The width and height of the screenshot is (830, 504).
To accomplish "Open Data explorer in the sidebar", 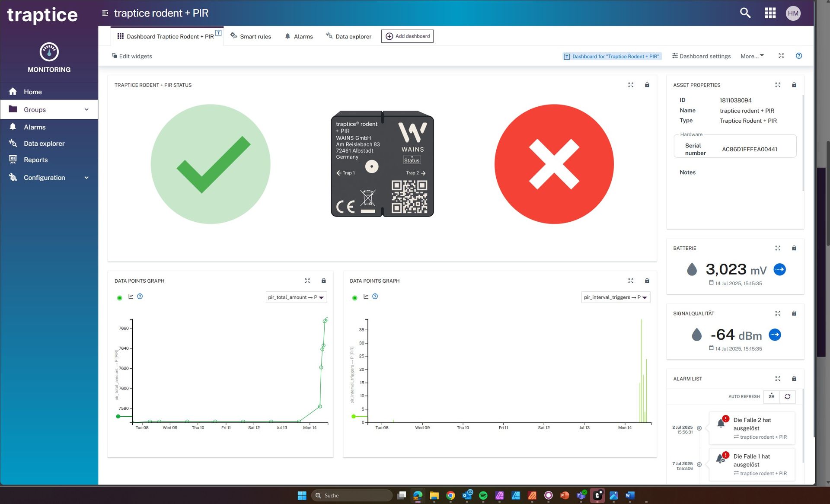I will tap(44, 144).
